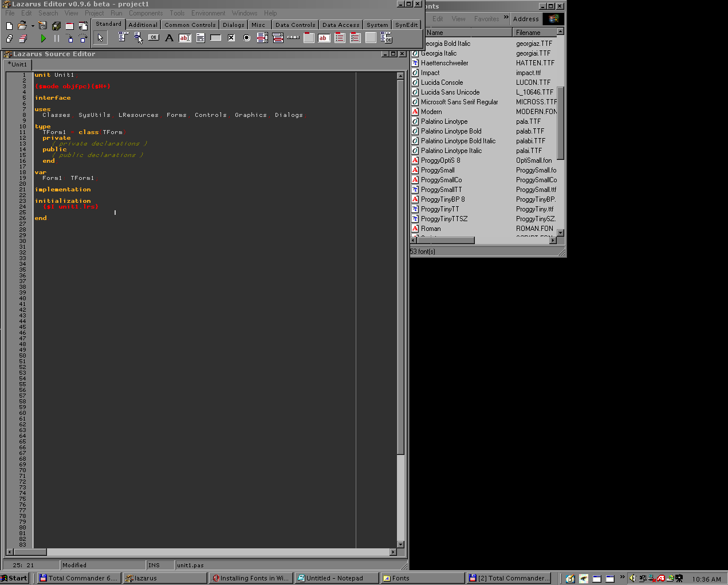This screenshot has height=585, width=728.
Task: Open the Components menu
Action: coord(145,13)
